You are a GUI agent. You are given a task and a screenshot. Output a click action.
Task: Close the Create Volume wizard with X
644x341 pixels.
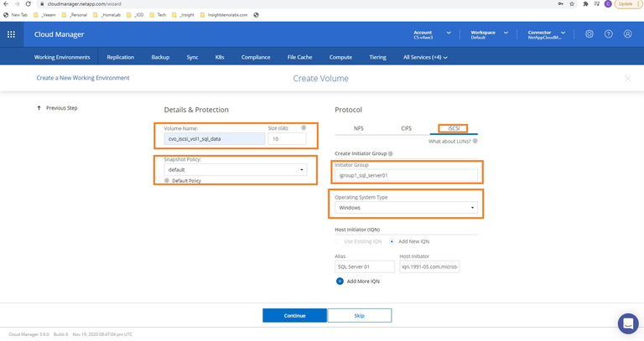pos(628,78)
